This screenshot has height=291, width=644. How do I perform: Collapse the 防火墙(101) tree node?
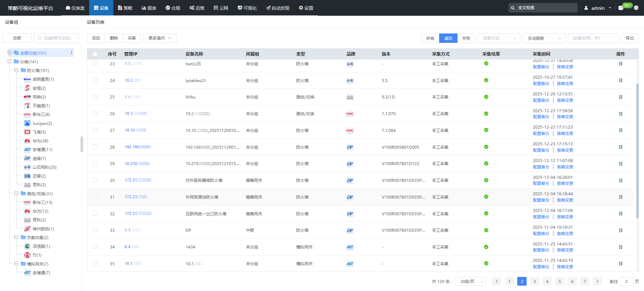pos(16,70)
